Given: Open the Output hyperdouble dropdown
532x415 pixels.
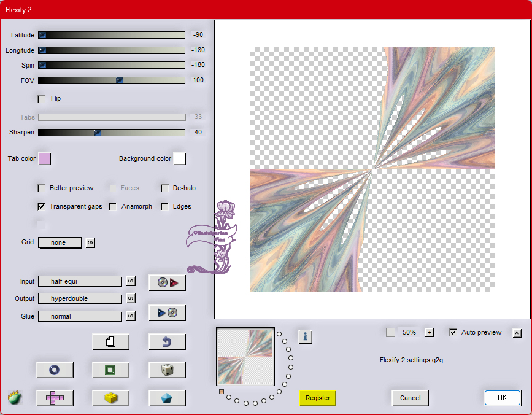Looking at the screenshot, I should coord(80,298).
